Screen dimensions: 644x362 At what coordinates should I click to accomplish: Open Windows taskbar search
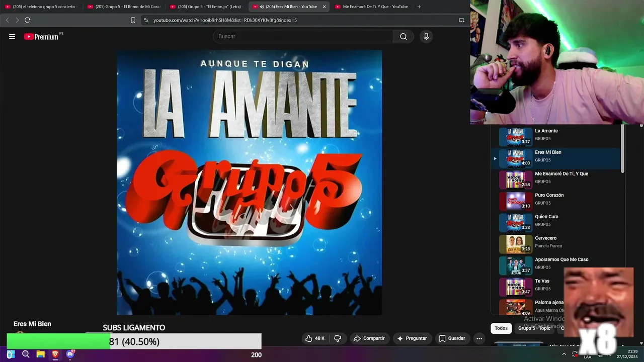tap(26, 354)
